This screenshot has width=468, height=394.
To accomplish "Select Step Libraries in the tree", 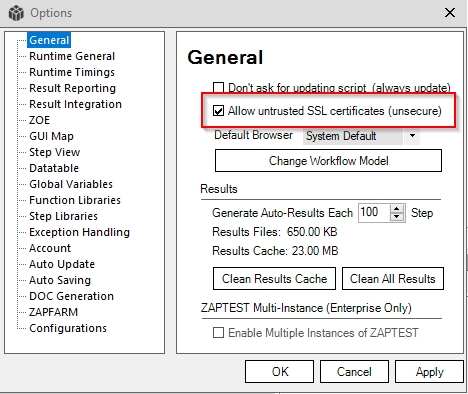I will [x=63, y=216].
